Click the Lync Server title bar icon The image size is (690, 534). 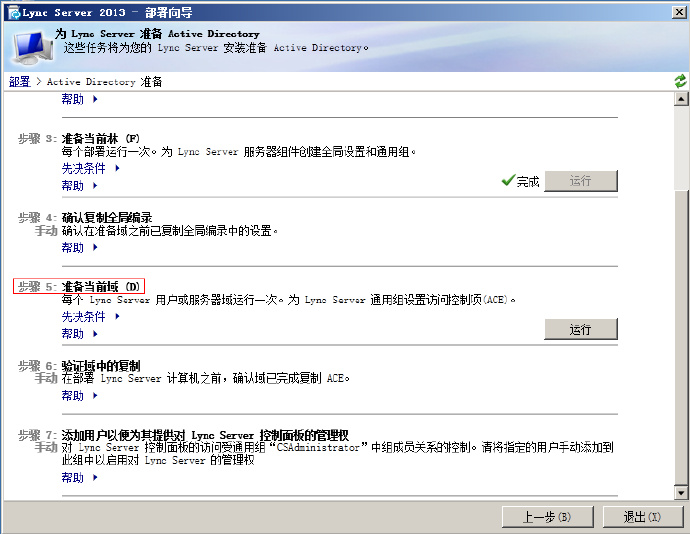click(x=14, y=13)
